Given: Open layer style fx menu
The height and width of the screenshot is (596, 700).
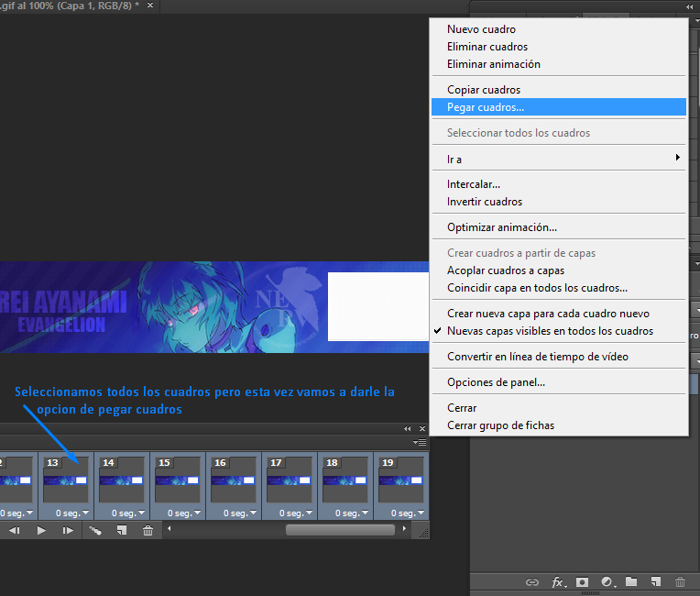Looking at the screenshot, I should [559, 581].
